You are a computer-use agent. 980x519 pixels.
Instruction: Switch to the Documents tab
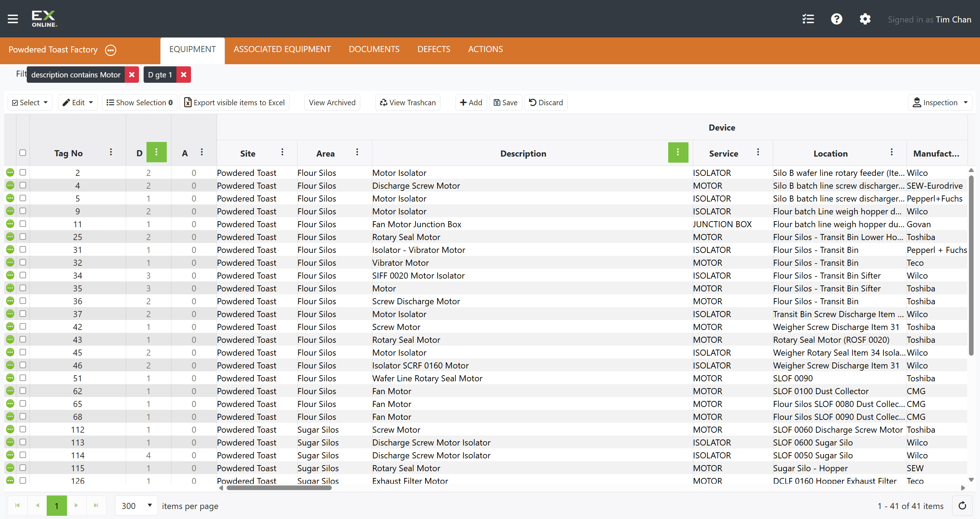click(x=374, y=49)
